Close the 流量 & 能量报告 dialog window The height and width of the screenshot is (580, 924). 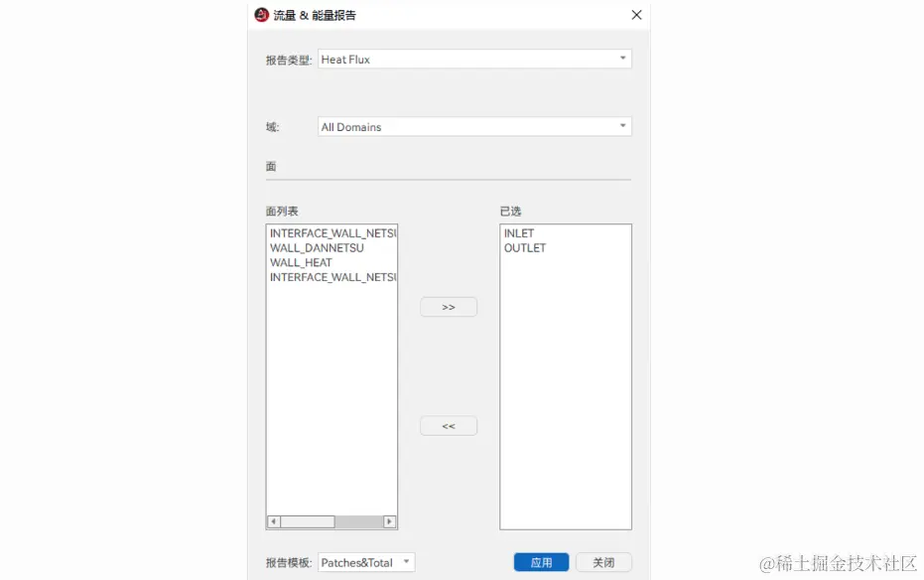click(636, 15)
